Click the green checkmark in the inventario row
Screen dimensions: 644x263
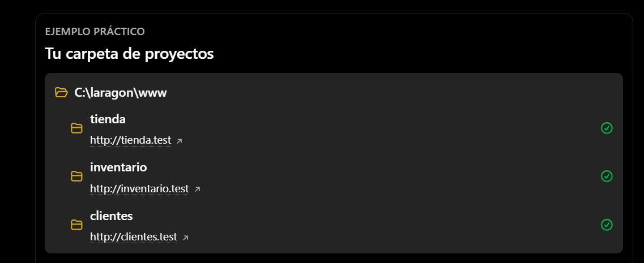tap(607, 176)
